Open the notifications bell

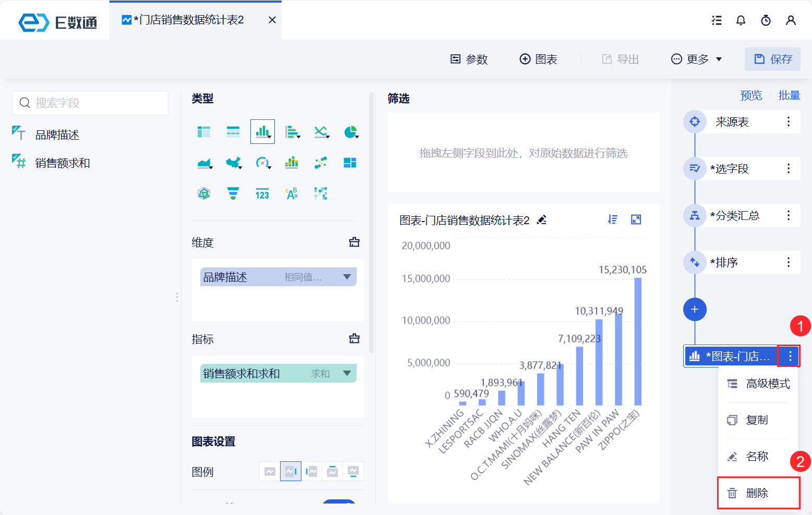(741, 20)
